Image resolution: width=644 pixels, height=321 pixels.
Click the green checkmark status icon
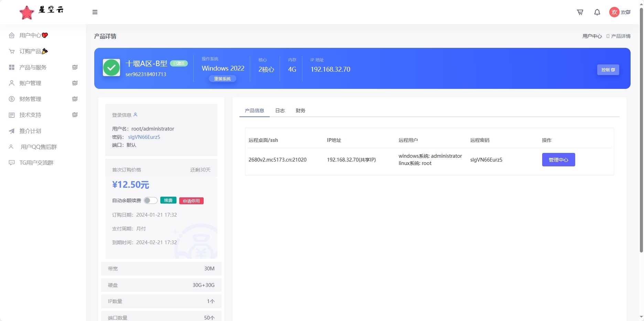pyautogui.click(x=111, y=68)
